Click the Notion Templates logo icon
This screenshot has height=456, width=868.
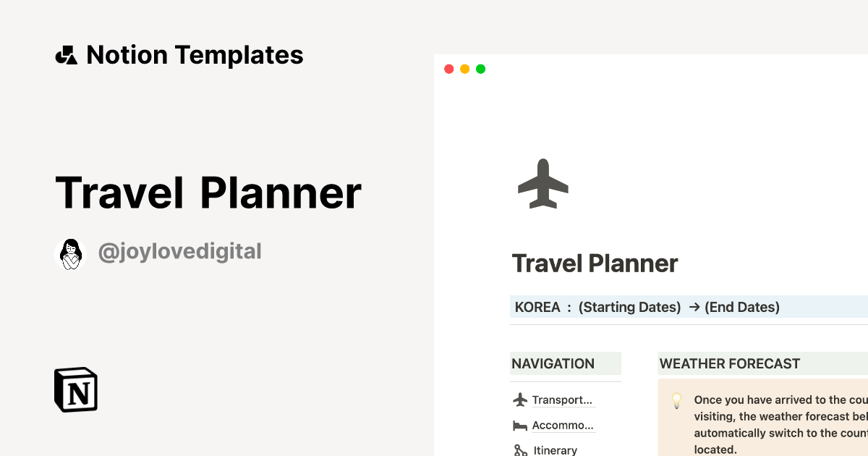[x=66, y=54]
